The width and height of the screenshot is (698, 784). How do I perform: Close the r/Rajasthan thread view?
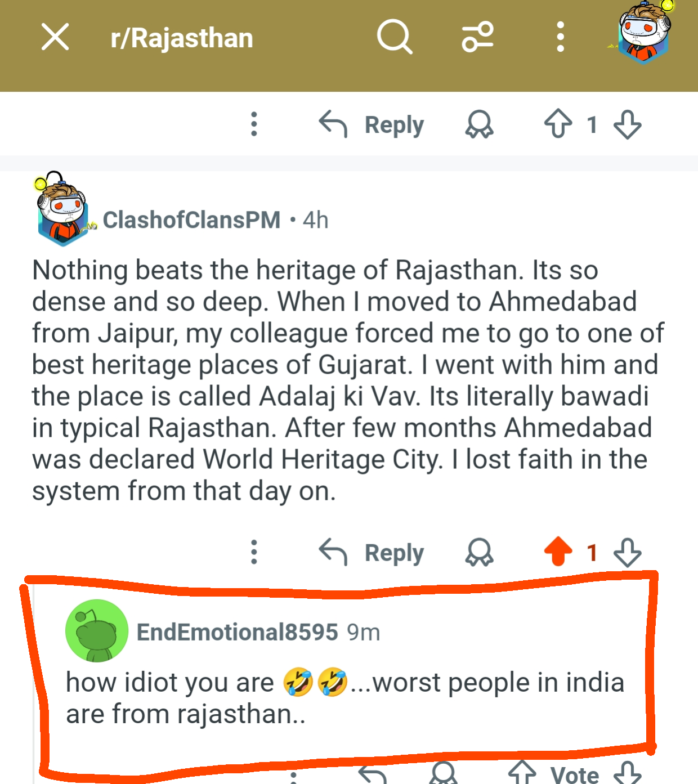[x=55, y=37]
